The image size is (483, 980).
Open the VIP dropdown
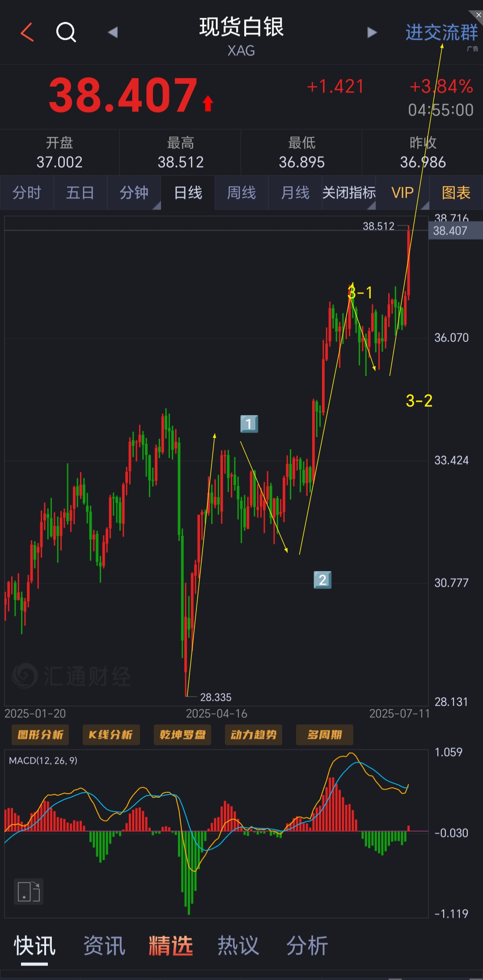tap(402, 193)
